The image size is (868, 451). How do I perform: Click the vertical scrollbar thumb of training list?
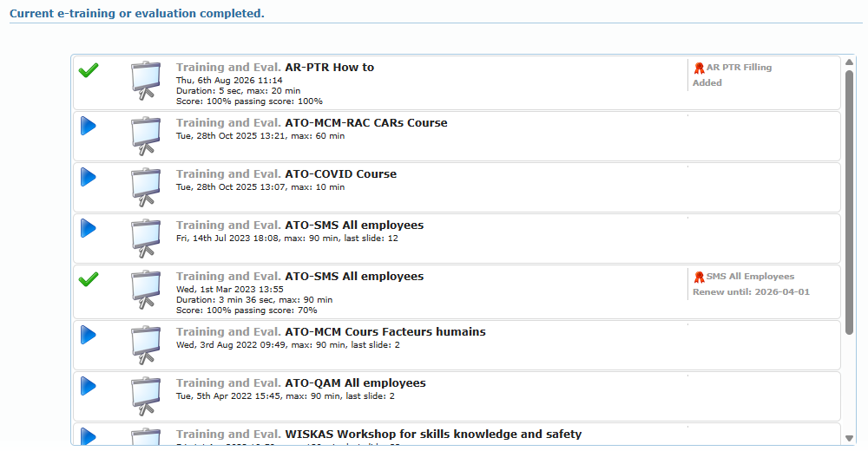click(x=849, y=202)
